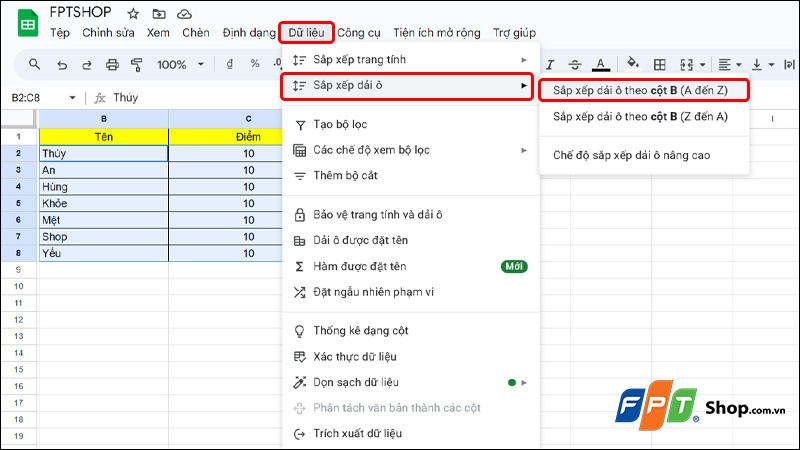Image resolution: width=800 pixels, height=450 pixels.
Task: Choose sort range by column B A đến Z
Action: (x=643, y=90)
